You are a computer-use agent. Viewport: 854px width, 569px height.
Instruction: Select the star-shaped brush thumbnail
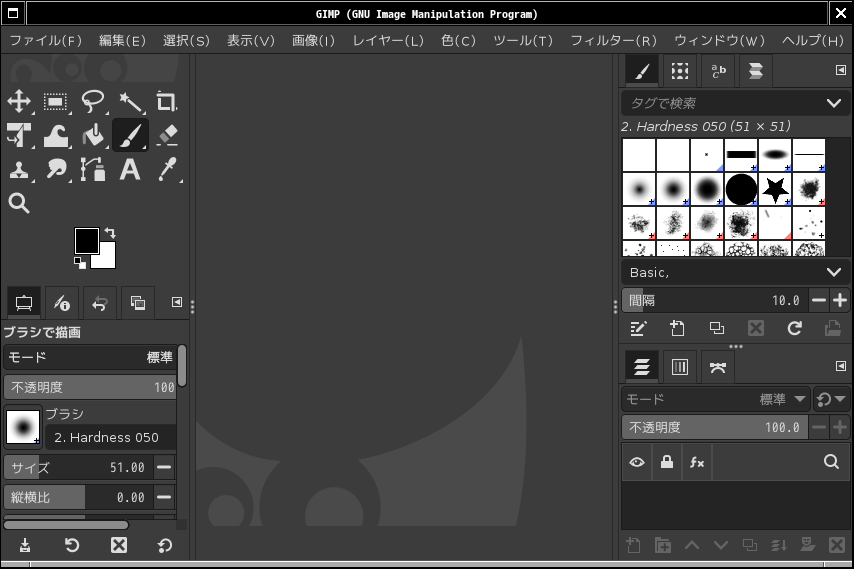point(775,188)
